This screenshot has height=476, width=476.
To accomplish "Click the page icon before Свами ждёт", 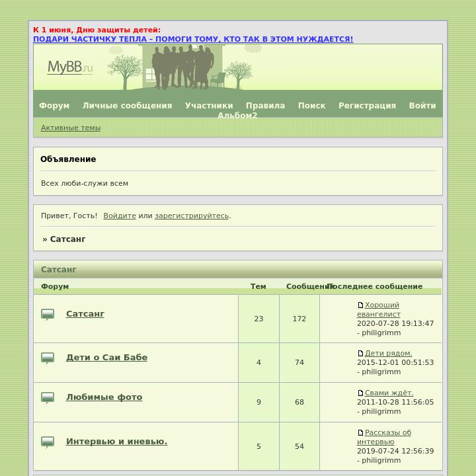I will 360,393.
